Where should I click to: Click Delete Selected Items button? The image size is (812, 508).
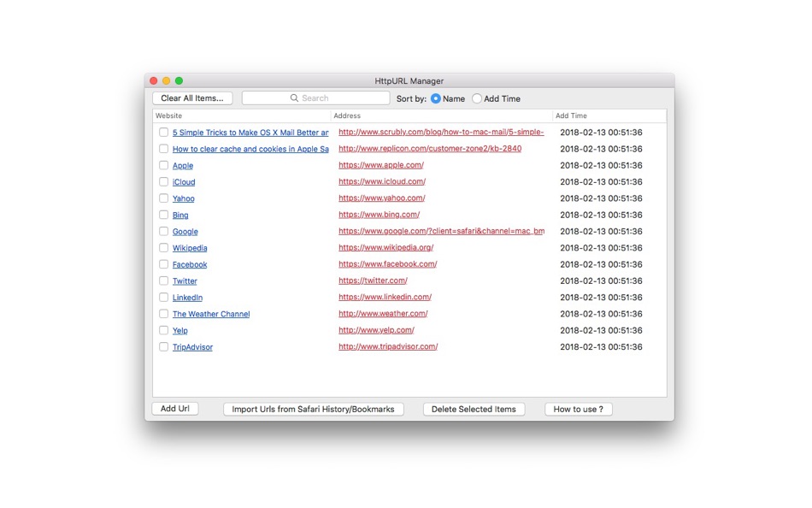click(474, 409)
